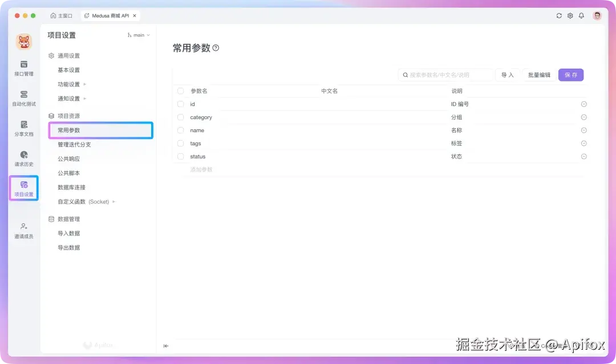Click the refresh icon in the top bar
This screenshot has height=364, width=616.
pyautogui.click(x=559, y=15)
